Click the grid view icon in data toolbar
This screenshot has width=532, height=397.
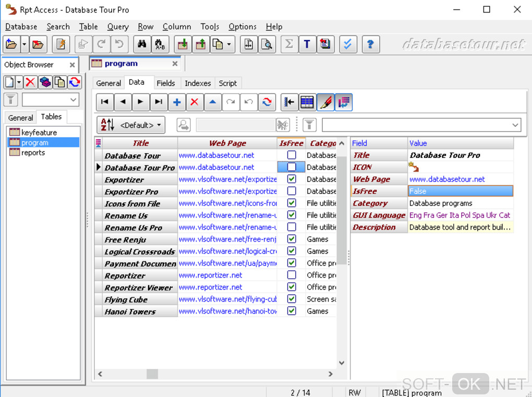coord(307,102)
